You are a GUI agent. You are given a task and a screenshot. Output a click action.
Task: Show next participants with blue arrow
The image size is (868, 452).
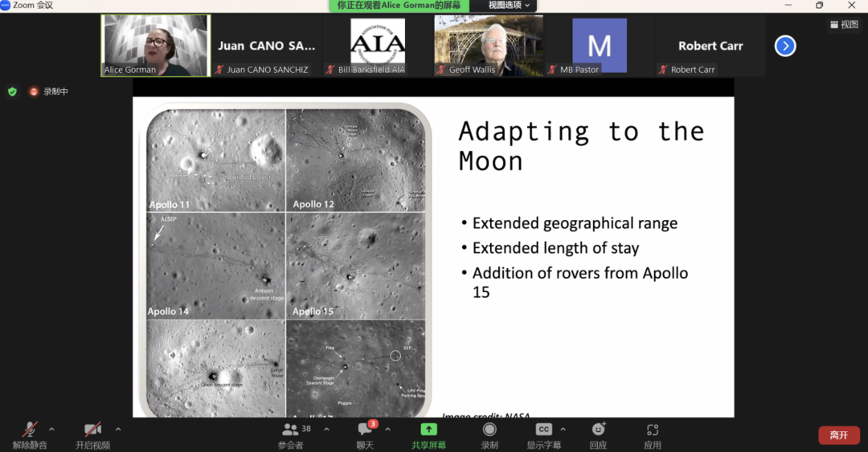(785, 46)
